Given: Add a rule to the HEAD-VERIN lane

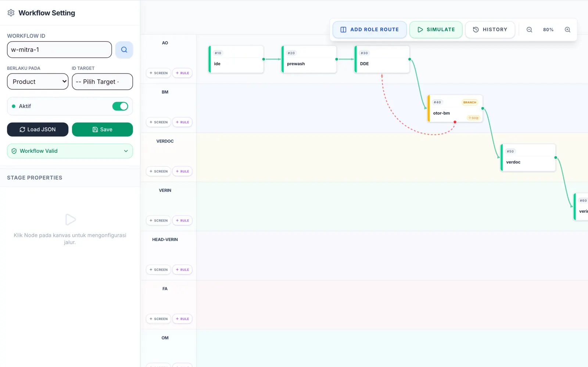Looking at the screenshot, I should pyautogui.click(x=182, y=270).
